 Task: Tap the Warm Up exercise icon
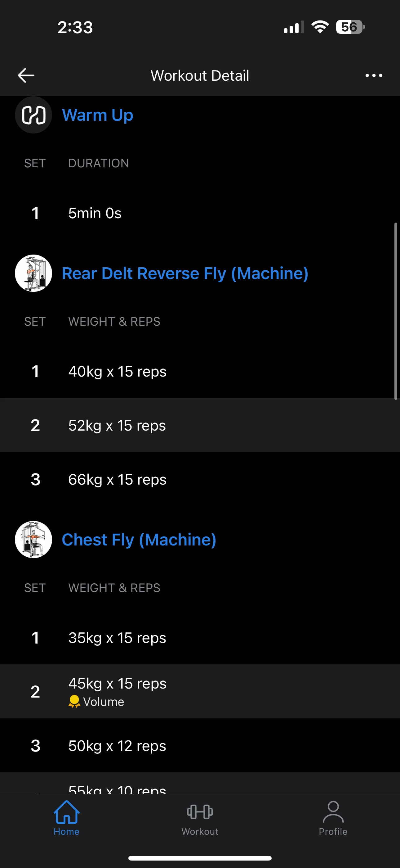click(33, 115)
